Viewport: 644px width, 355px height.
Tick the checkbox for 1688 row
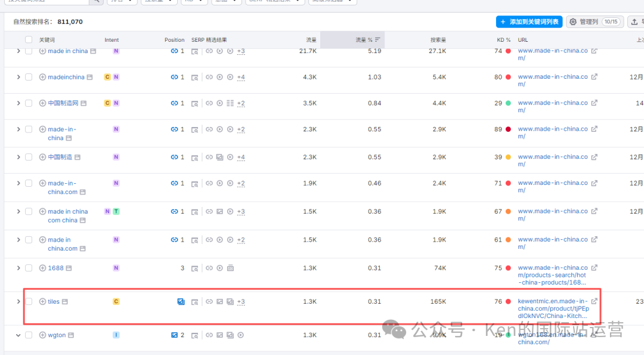[x=29, y=268]
